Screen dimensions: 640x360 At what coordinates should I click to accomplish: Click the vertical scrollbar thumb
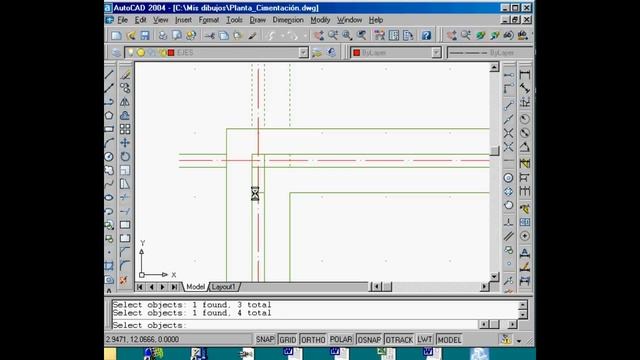494,151
